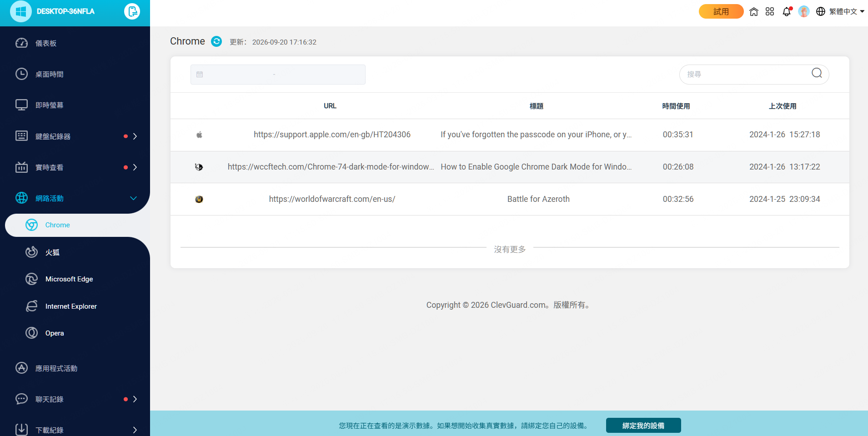868x436 pixels.
Task: Click the 時間使用 column header
Action: click(x=676, y=106)
